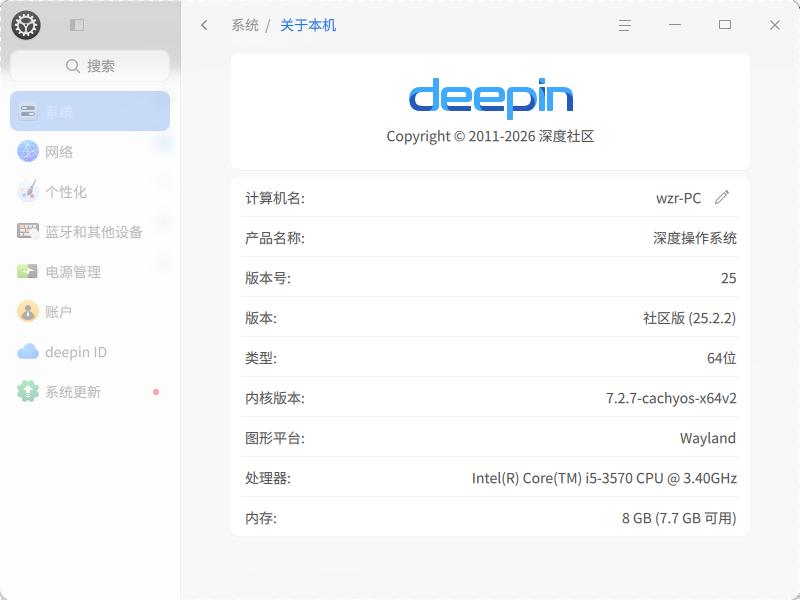This screenshot has width=800, height=600.
Task: Click the Control Center gear icon
Action: point(26,25)
